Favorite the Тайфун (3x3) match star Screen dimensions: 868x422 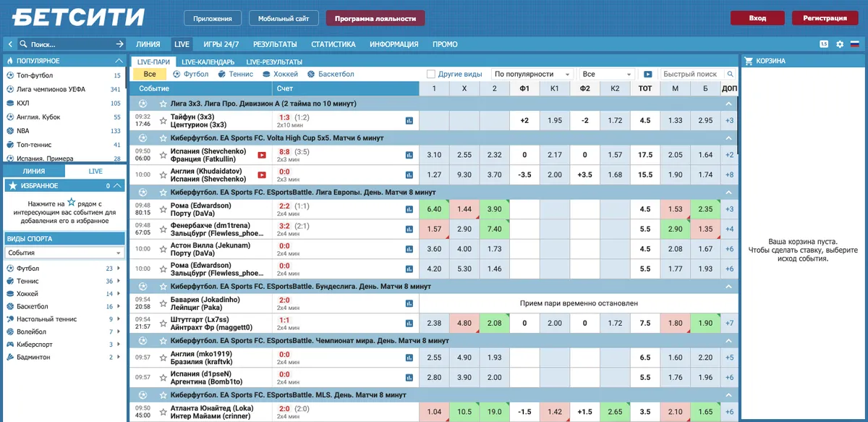[163, 120]
